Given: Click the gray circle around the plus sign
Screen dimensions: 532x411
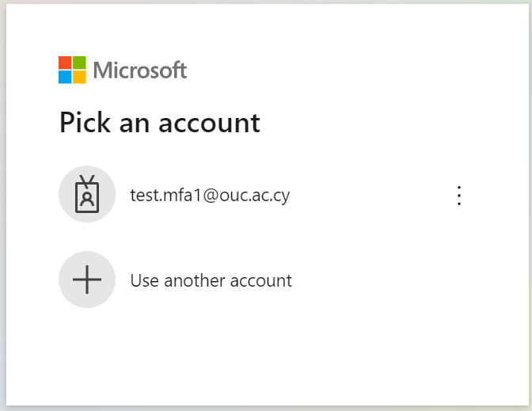Looking at the screenshot, I should click(87, 280).
